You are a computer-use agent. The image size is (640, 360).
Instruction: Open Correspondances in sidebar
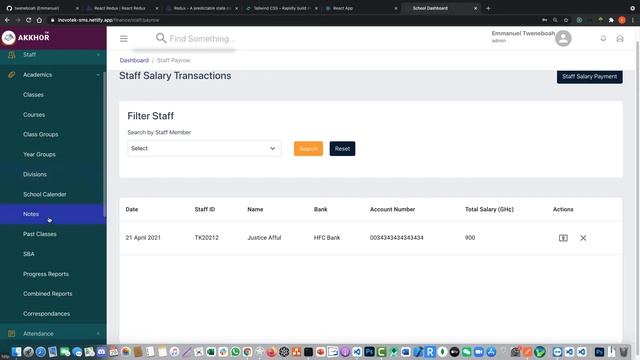click(x=46, y=314)
